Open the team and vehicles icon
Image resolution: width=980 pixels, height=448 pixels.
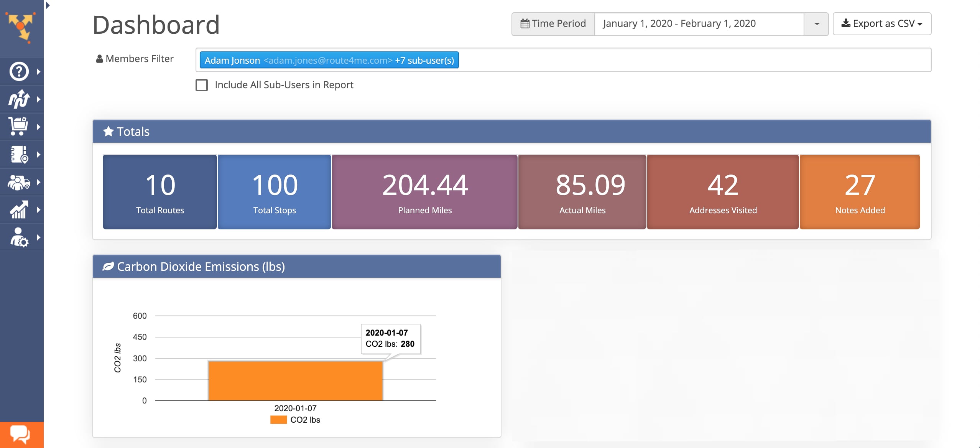point(19,182)
